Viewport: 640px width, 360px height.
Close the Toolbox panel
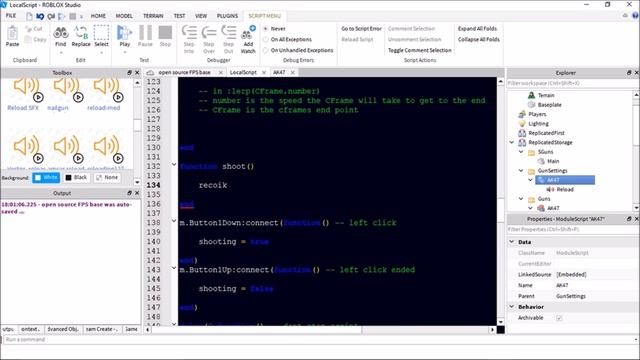pyautogui.click(x=137, y=73)
